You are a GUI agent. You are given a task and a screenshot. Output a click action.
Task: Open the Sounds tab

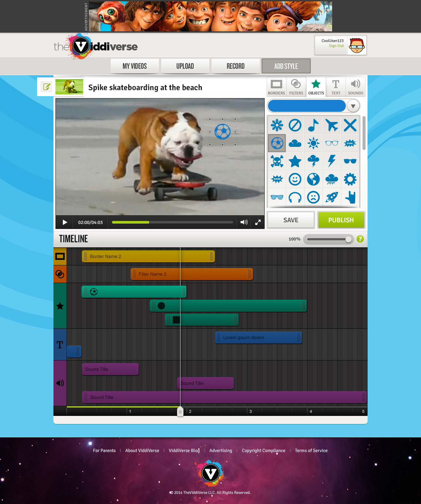[x=356, y=87]
